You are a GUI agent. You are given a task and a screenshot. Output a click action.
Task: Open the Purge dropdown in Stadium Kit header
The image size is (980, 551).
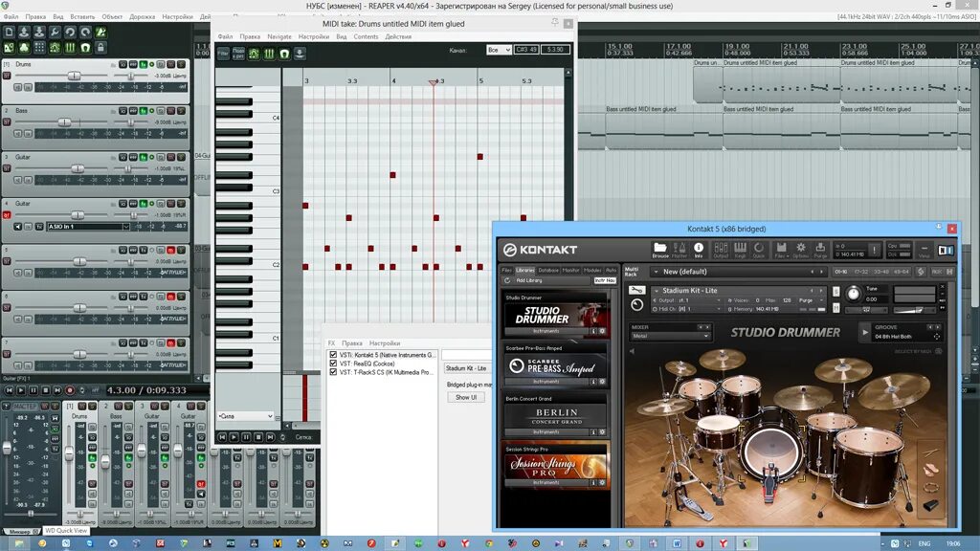pyautogui.click(x=809, y=300)
